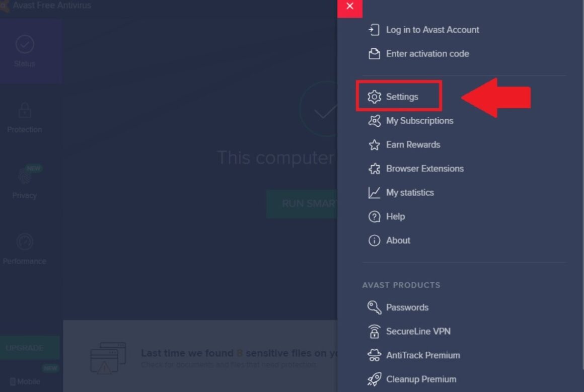Click the Passwords key icon
This screenshot has width=584, height=392.
(x=374, y=307)
